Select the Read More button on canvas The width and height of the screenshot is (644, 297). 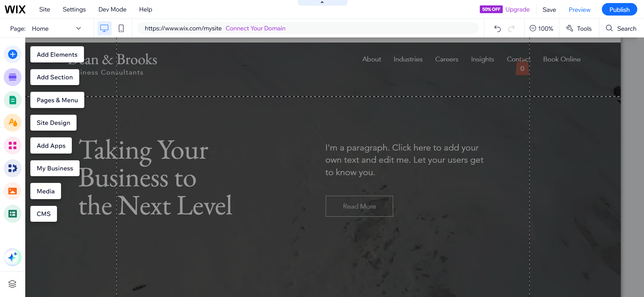[359, 206]
